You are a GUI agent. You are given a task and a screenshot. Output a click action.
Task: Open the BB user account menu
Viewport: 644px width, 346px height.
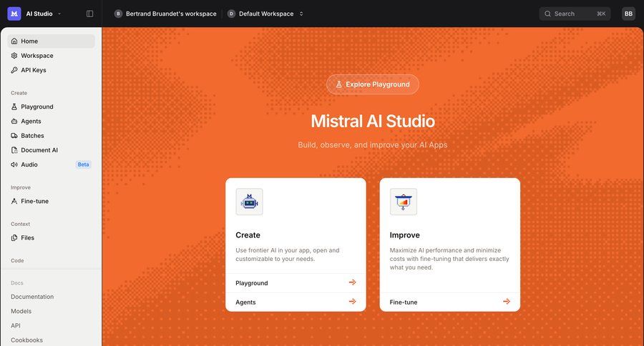point(628,14)
